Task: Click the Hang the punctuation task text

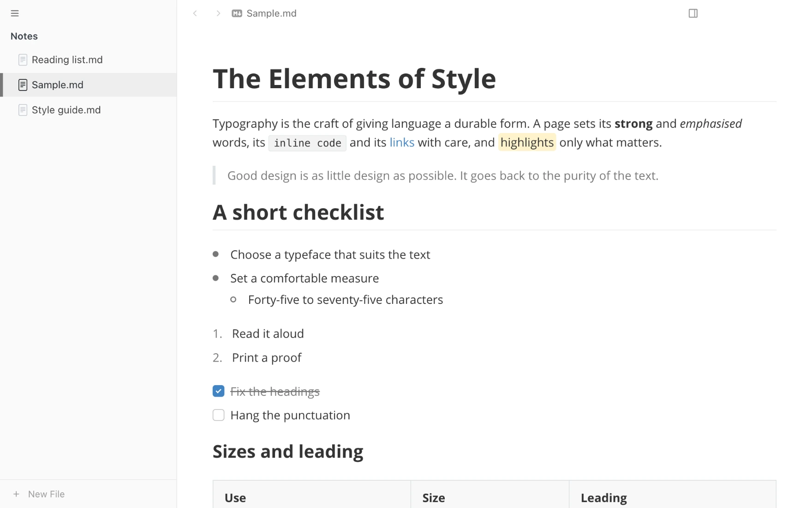Action: coord(290,415)
